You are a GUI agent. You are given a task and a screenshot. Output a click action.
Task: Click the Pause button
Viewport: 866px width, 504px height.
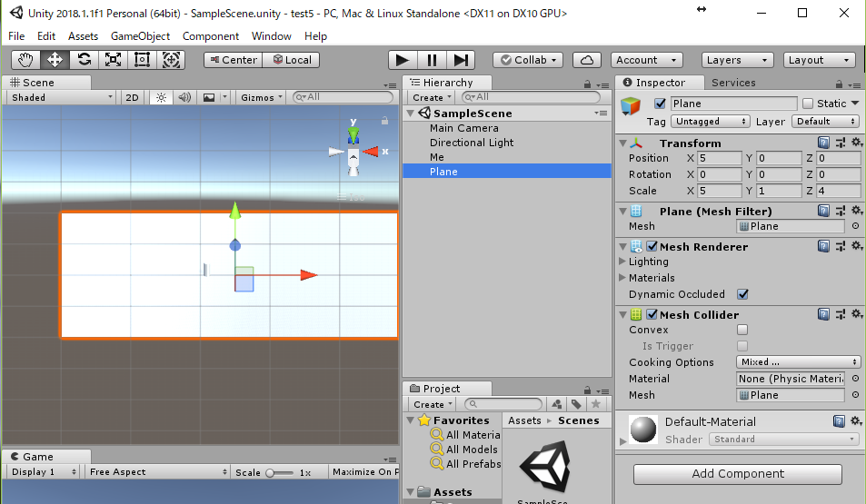tap(432, 60)
